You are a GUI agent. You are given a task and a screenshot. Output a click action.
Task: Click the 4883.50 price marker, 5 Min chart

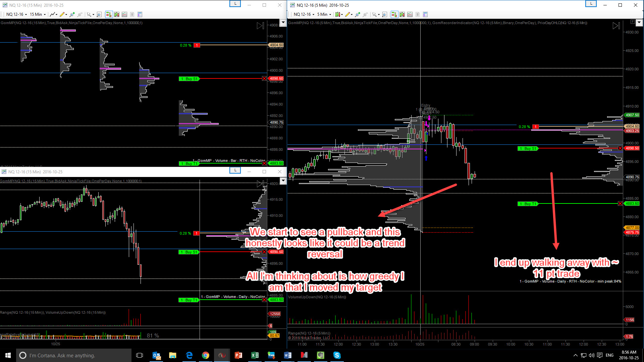tap(632, 203)
